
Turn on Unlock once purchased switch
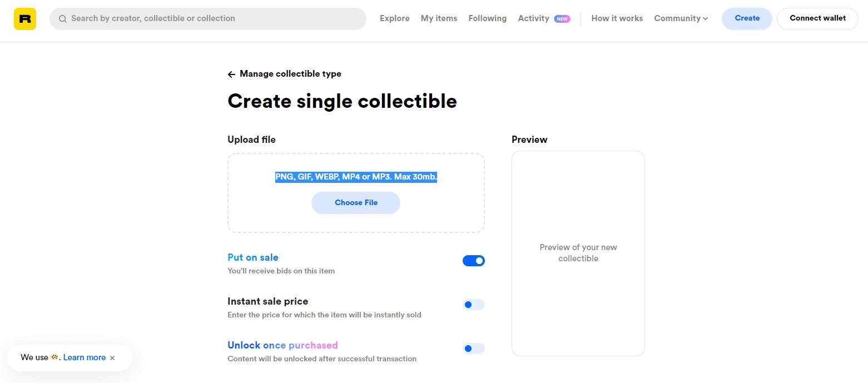474,349
